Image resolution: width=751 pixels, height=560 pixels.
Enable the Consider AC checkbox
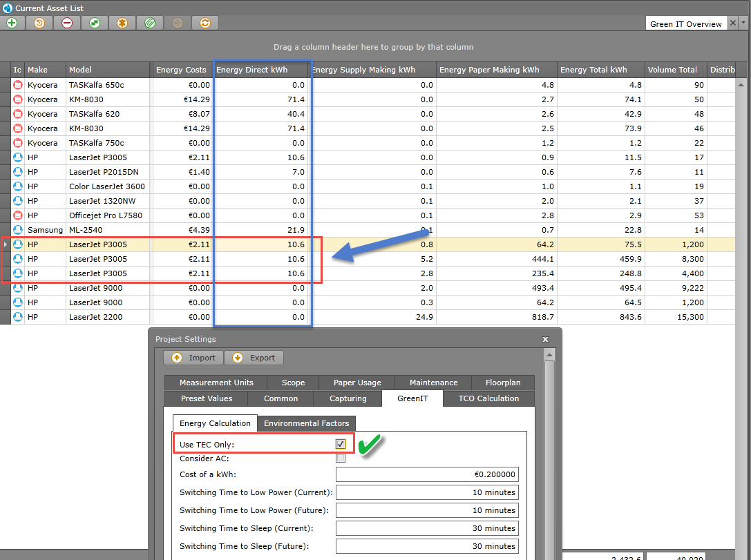point(341,458)
